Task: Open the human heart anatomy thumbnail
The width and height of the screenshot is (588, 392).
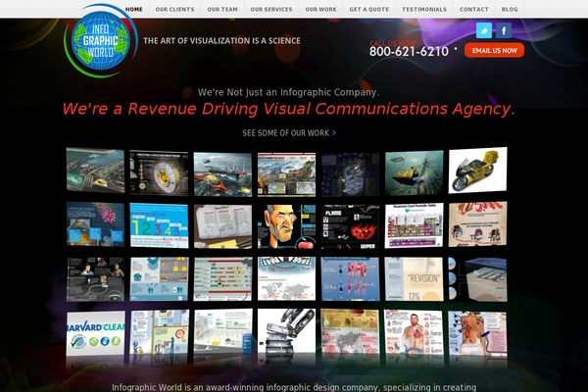Action: [x=414, y=333]
